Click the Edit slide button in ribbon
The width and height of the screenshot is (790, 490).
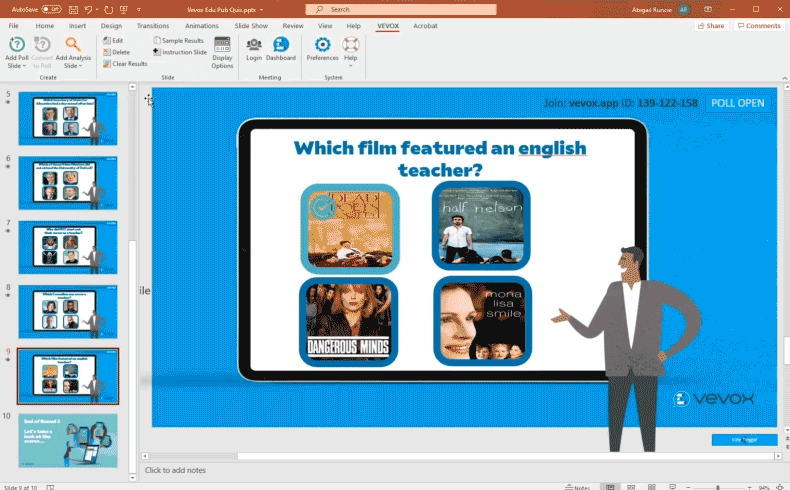point(113,40)
